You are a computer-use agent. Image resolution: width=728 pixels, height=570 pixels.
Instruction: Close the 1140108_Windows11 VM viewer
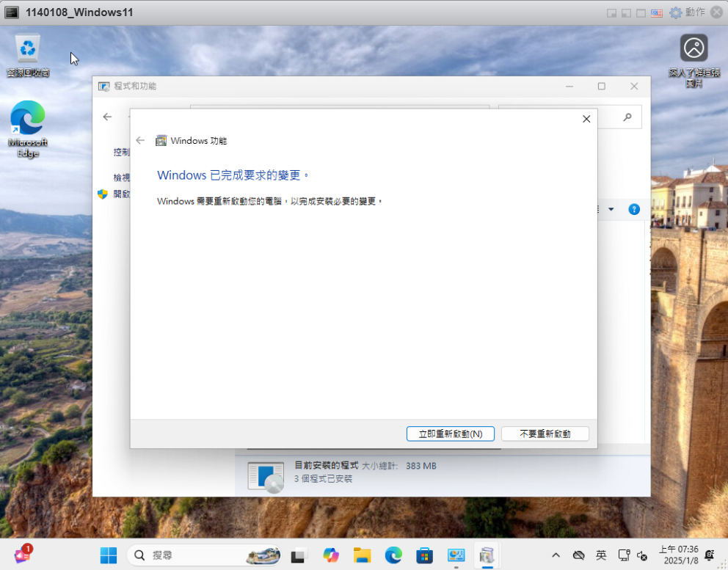pos(717,12)
